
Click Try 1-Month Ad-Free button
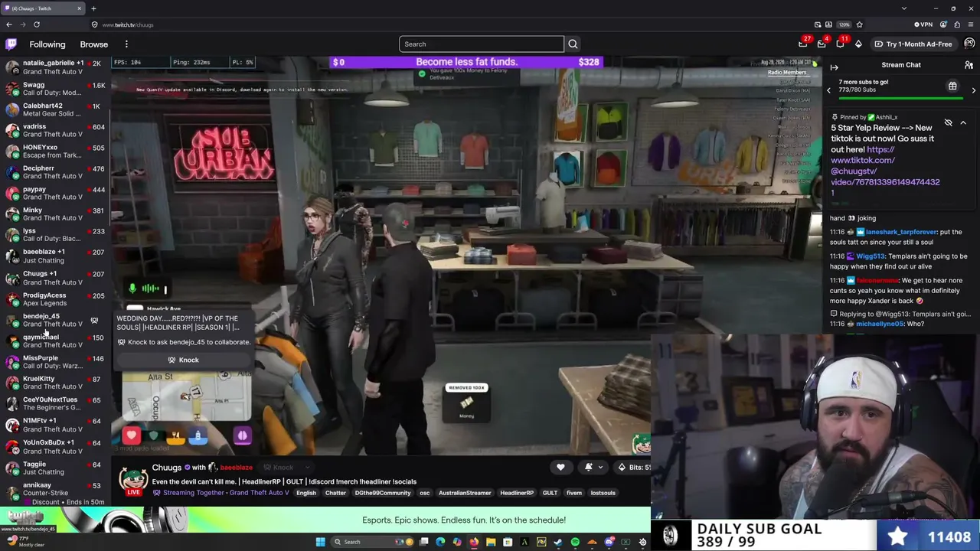(913, 44)
